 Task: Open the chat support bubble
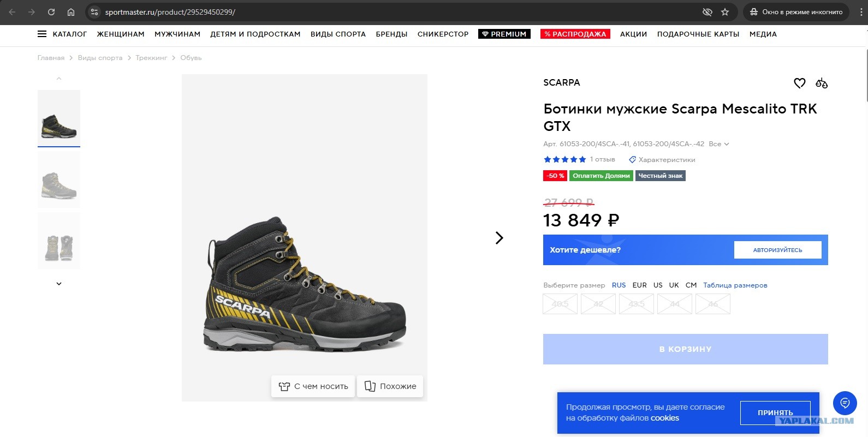click(845, 403)
